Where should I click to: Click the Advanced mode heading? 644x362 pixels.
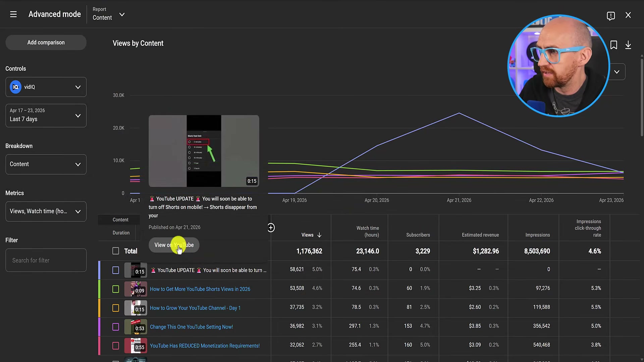pos(55,14)
